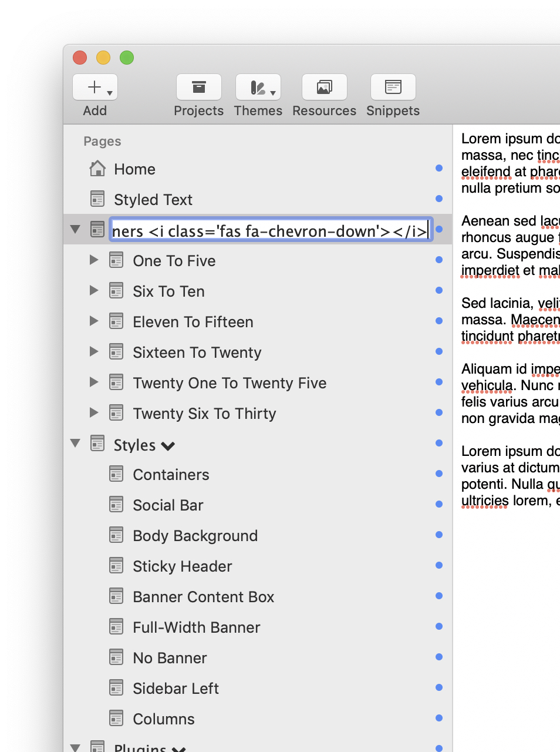Toggle the blue dot for Sticky Header
Viewport: 560px width, 752px height.
click(x=439, y=565)
